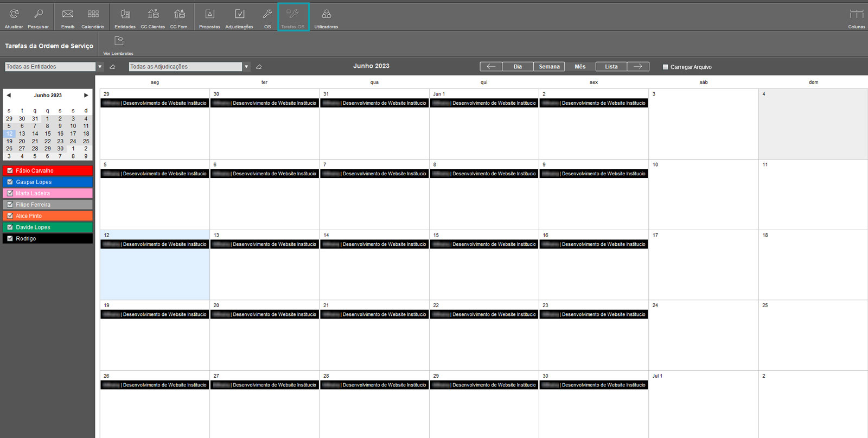
Task: Click the next period arrow button
Action: pyautogui.click(x=638, y=67)
